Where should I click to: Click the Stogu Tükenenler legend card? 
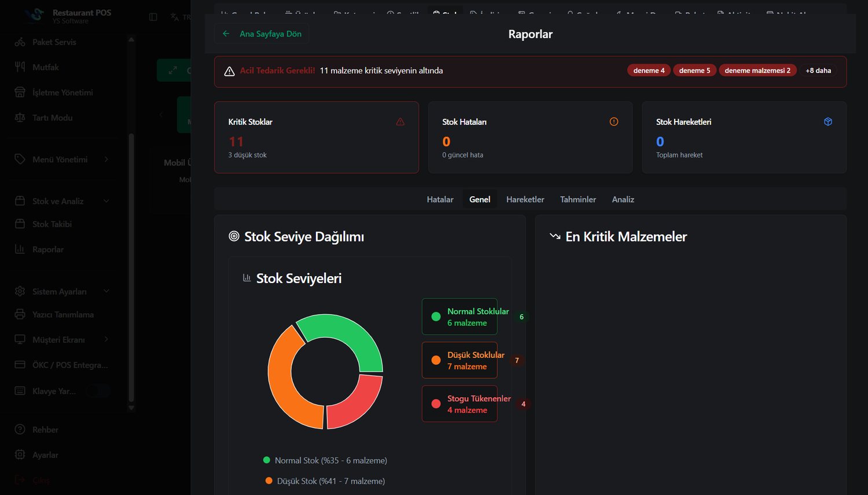click(x=459, y=404)
